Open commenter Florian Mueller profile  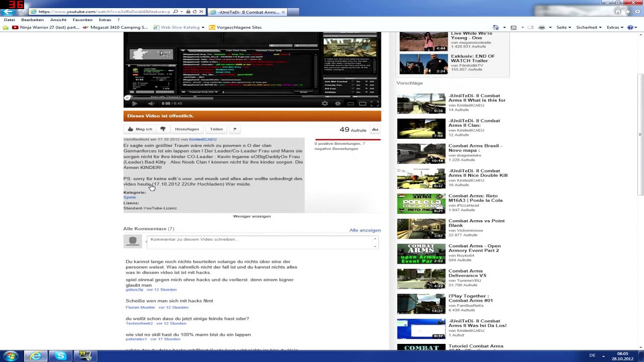click(x=140, y=307)
